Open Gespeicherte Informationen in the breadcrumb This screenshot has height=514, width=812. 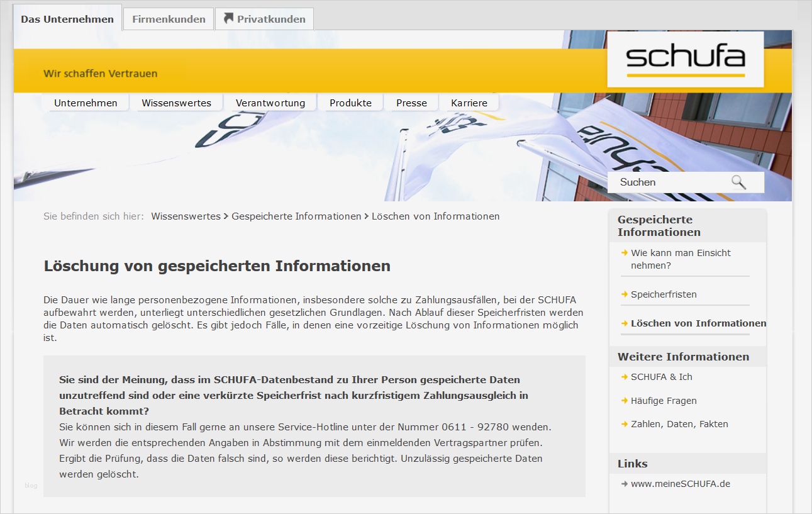click(x=298, y=216)
